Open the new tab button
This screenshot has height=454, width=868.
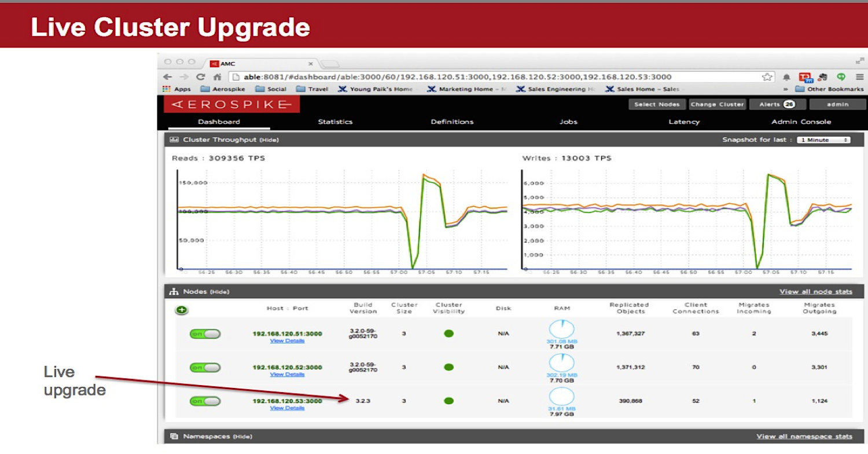click(x=330, y=64)
